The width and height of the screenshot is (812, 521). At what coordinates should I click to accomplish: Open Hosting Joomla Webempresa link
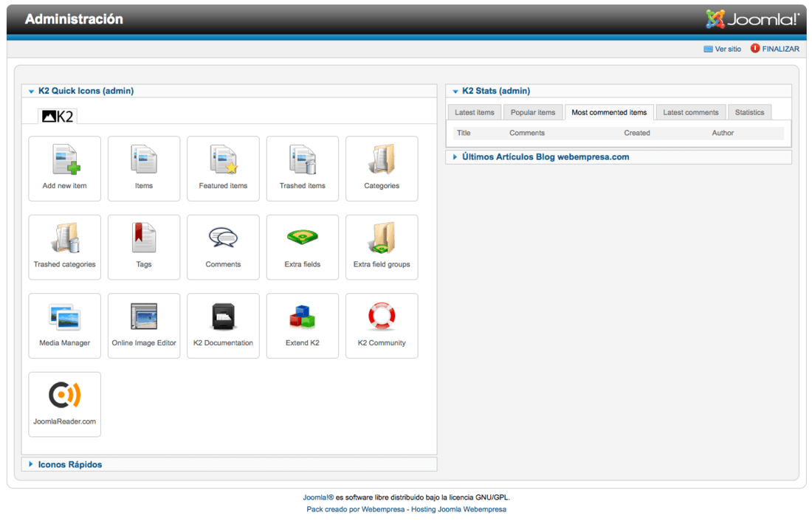coord(459,509)
